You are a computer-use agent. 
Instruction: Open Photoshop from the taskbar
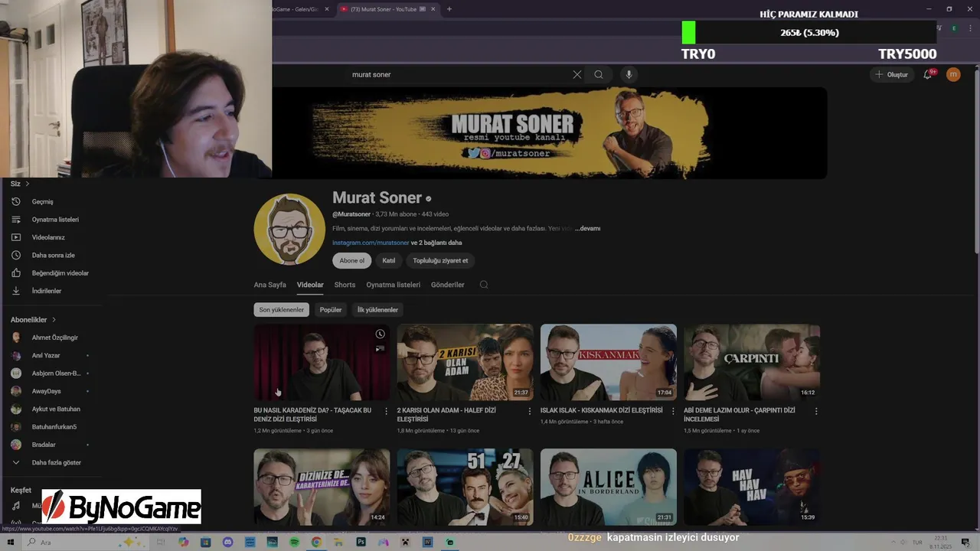point(361,542)
